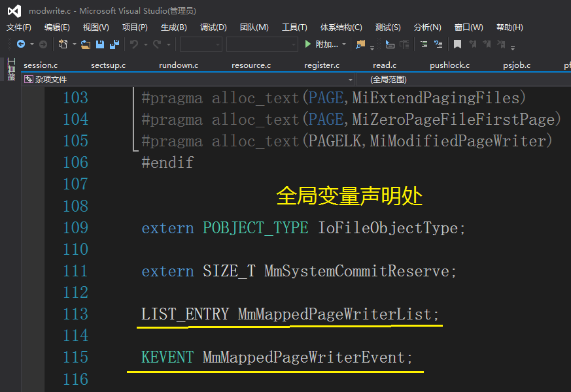Click the 附加... attach button label
The image size is (571, 392).
coord(326,44)
